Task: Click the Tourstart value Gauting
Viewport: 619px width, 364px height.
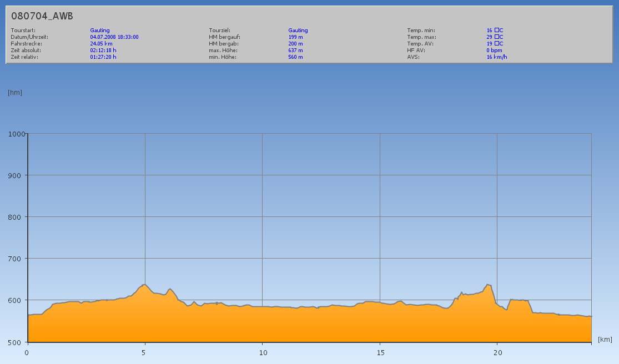Action: pos(100,31)
